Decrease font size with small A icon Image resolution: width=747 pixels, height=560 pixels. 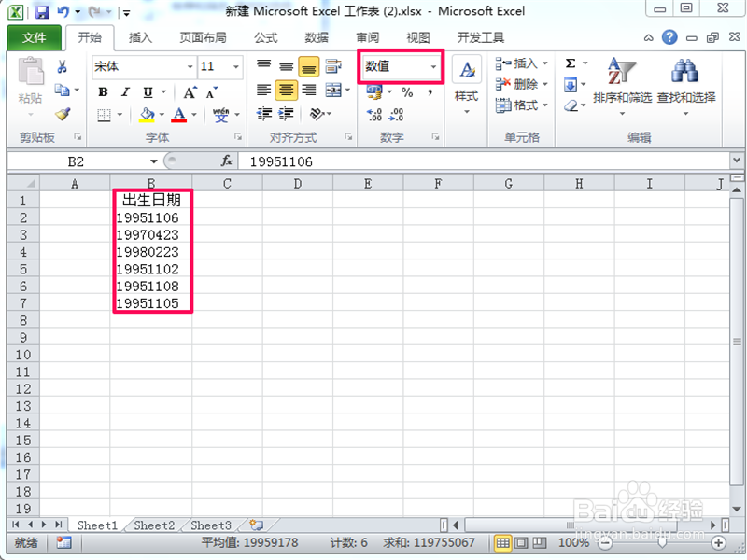click(212, 92)
